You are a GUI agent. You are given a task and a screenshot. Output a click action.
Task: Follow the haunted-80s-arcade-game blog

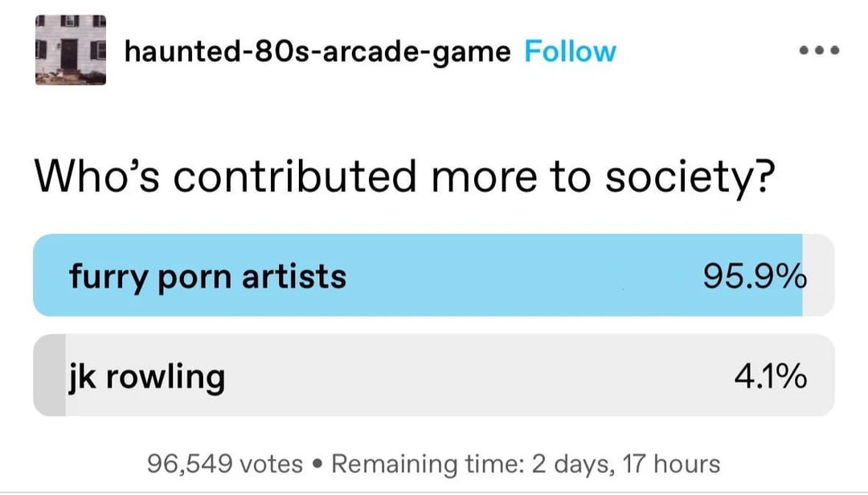tap(570, 51)
